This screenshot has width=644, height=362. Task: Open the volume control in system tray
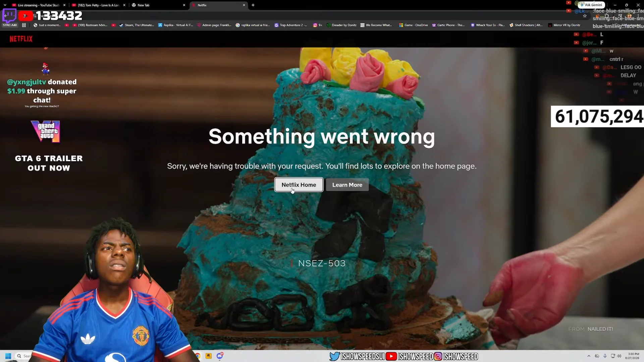pyautogui.click(x=619, y=356)
